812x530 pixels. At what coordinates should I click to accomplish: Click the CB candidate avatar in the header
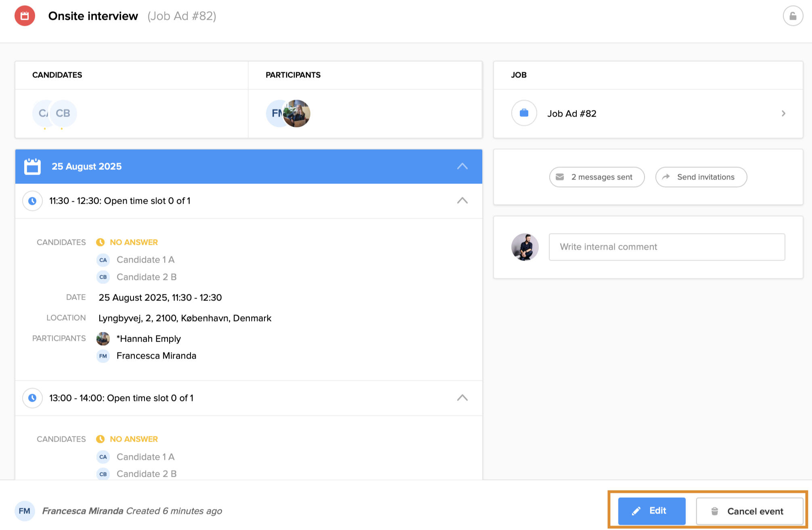tap(63, 113)
